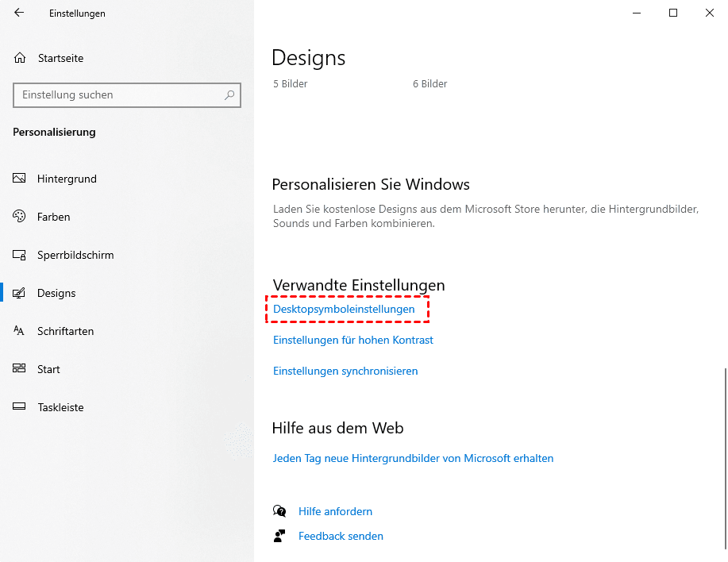Screen dimensions: 728x562
Task: Click the Hilfe anfordern link
Action: pyautogui.click(x=335, y=511)
